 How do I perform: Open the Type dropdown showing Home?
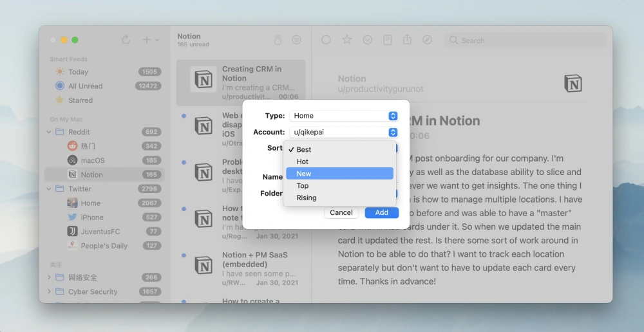(344, 116)
